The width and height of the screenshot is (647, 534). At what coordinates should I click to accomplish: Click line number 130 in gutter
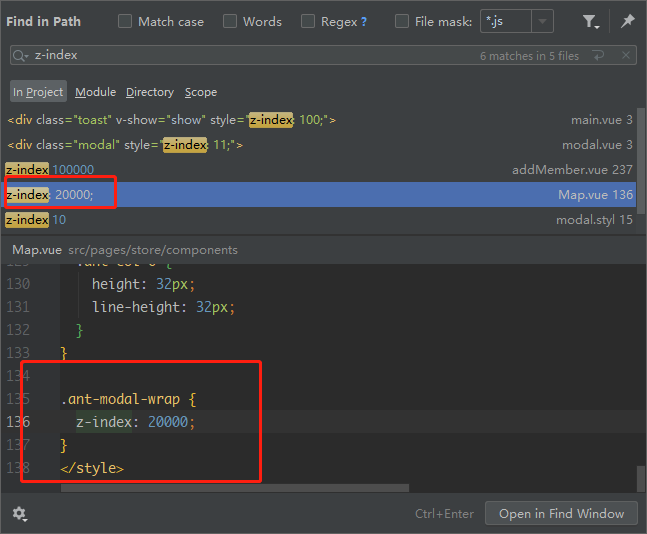(19, 284)
